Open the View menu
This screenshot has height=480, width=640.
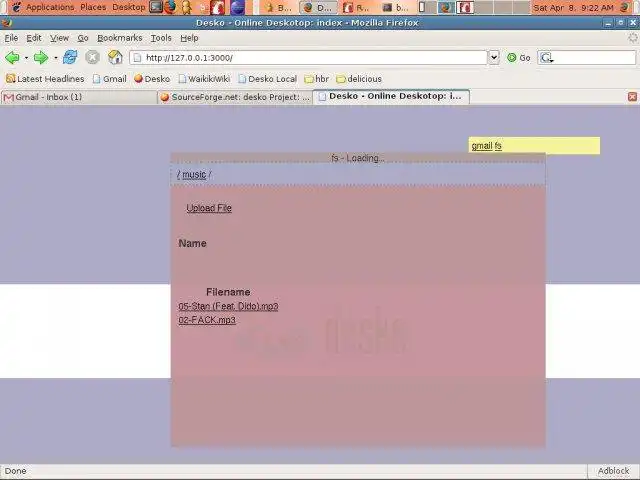[x=59, y=38]
